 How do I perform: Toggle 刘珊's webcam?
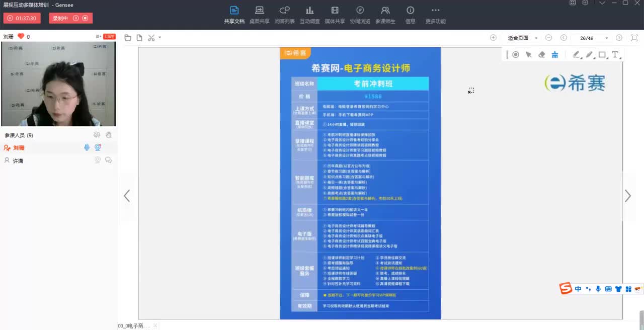tap(98, 147)
